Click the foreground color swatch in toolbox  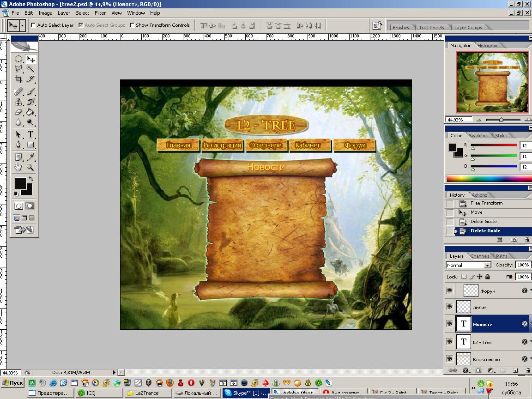20,183
